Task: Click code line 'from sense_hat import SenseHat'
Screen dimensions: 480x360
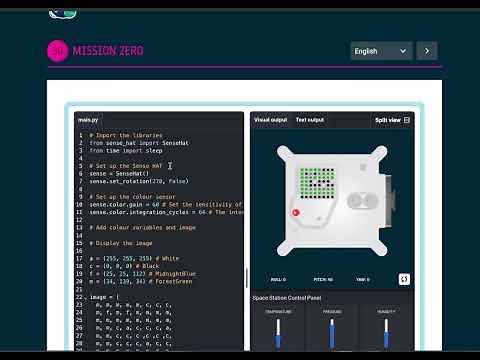Action: 139,143
